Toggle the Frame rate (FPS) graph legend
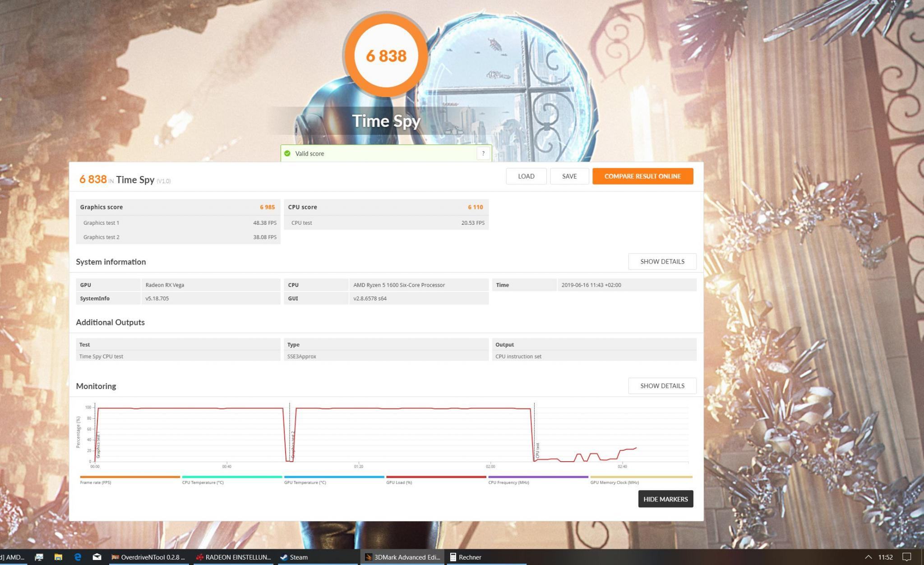This screenshot has height=565, width=924. coord(96,482)
